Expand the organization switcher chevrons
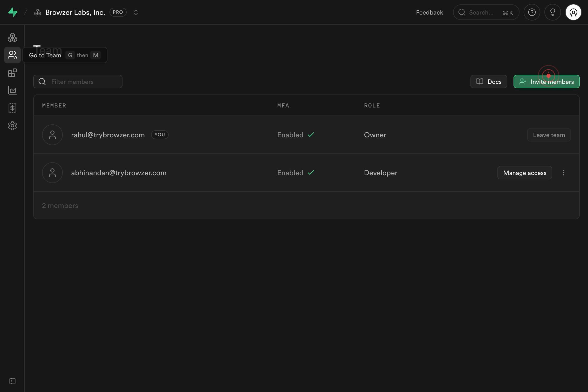This screenshot has width=588, height=392. tap(136, 12)
